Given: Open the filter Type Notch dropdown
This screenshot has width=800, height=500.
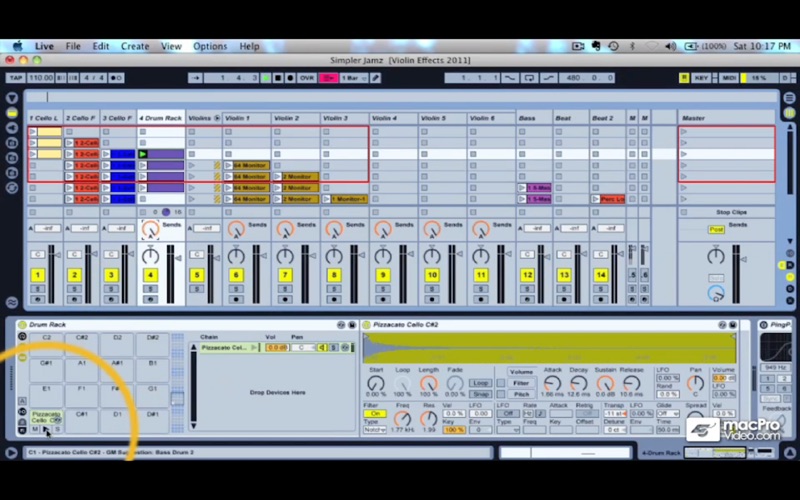Looking at the screenshot, I should tap(375, 429).
